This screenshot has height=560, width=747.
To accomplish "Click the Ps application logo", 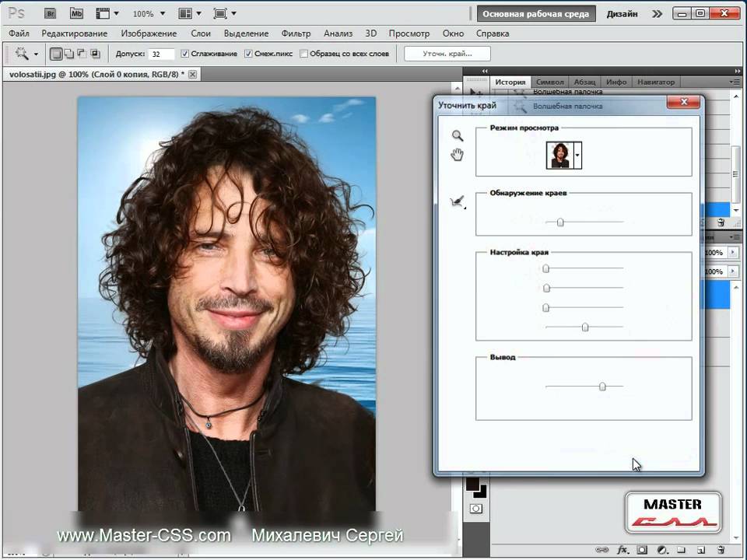I will [x=16, y=13].
